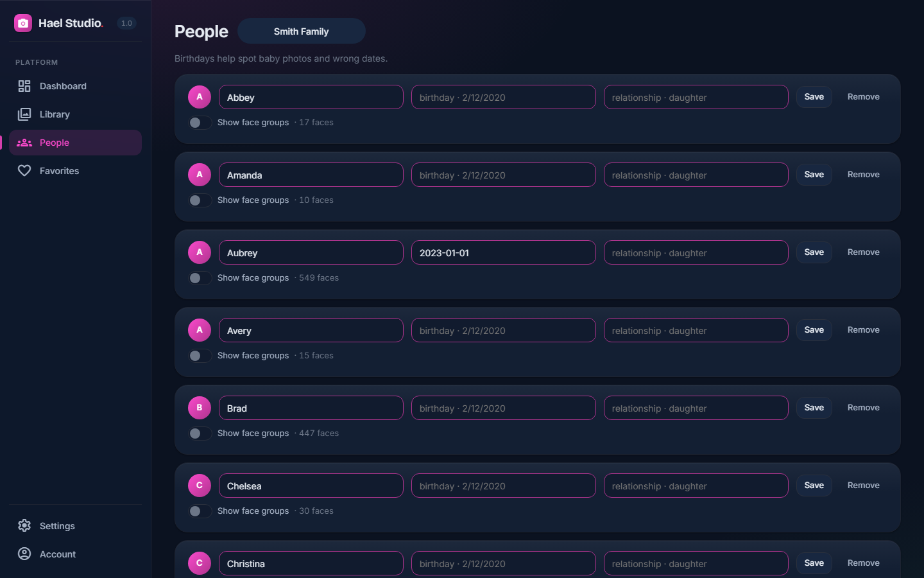Image resolution: width=924 pixels, height=578 pixels.
Task: Click the Account user circle icon
Action: (x=24, y=554)
